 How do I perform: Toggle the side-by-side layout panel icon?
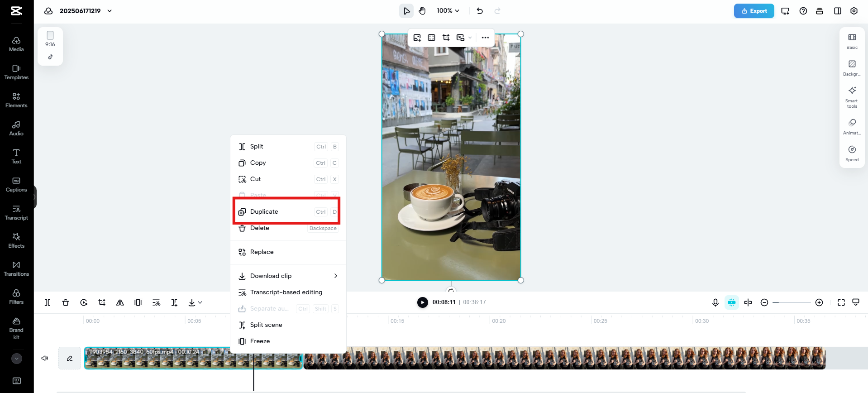pyautogui.click(x=838, y=11)
